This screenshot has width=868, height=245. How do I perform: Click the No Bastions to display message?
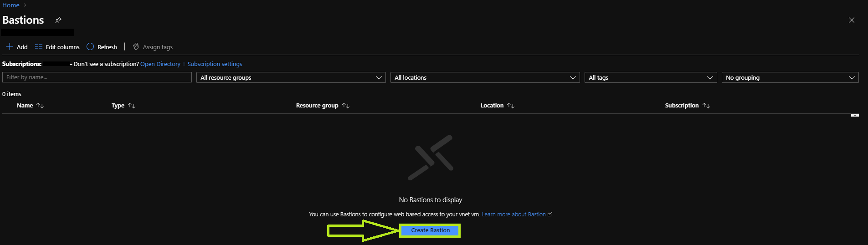[431, 200]
